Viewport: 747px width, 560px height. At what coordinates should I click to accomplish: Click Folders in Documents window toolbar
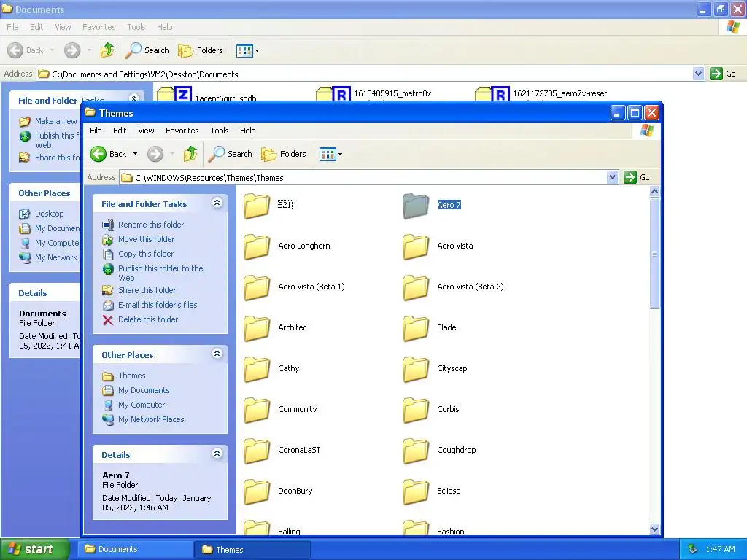tap(201, 50)
